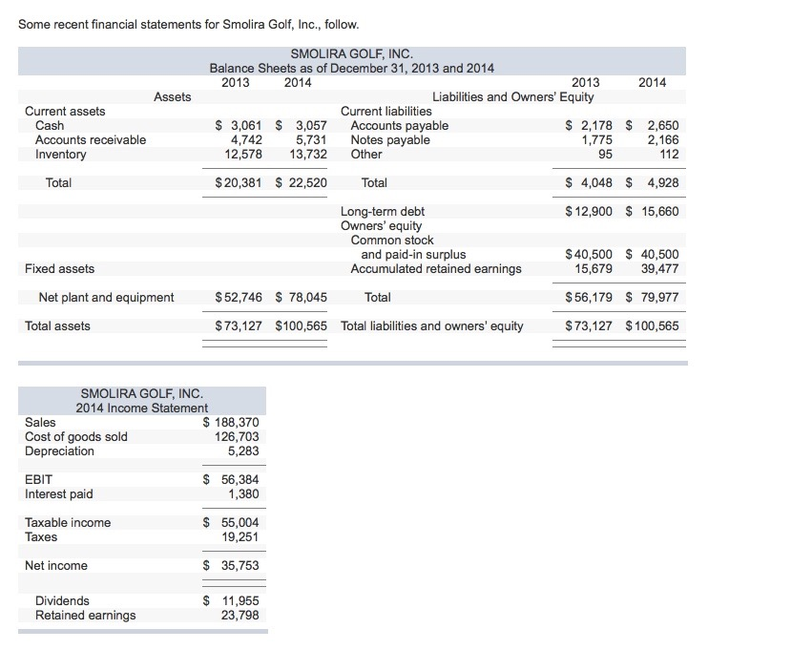Select total current assets $20,381
Screen dimensions: 812x650
click(239, 183)
